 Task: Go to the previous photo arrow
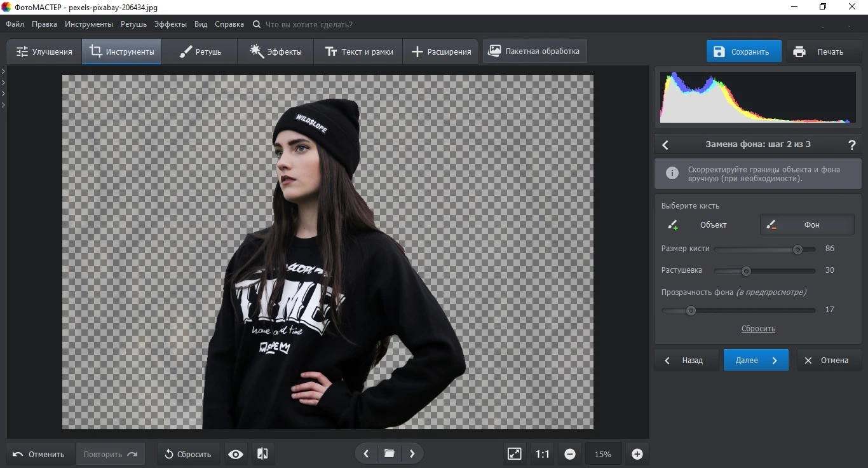pos(366,454)
